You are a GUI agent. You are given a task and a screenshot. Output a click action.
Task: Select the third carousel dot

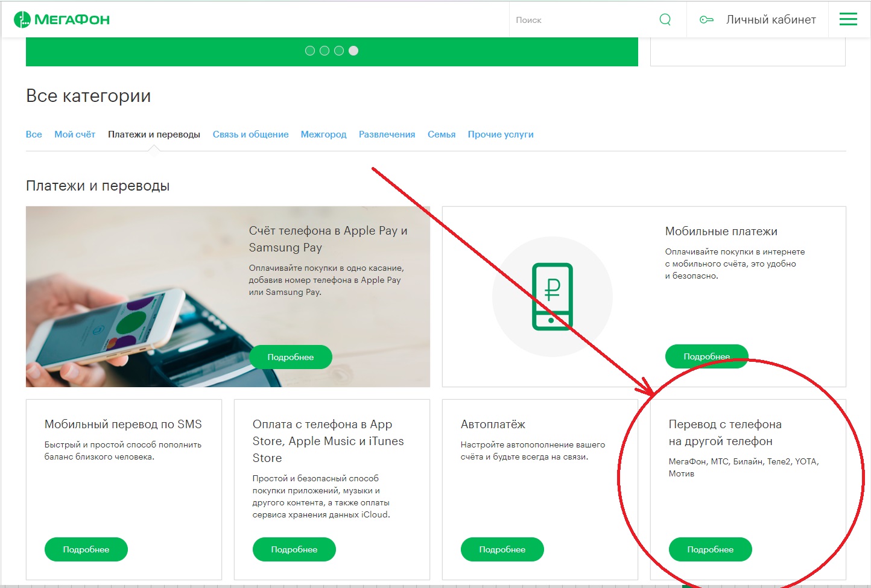[339, 51]
